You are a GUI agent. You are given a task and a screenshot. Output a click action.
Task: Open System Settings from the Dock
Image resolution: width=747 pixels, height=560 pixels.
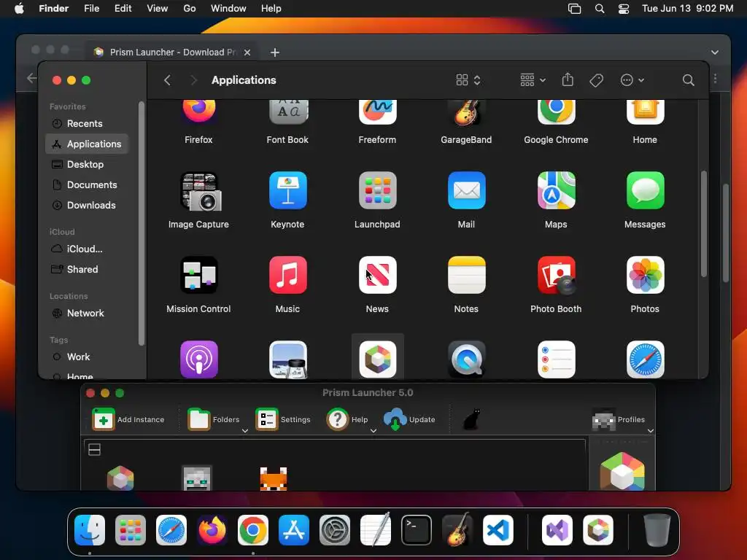pos(334,530)
